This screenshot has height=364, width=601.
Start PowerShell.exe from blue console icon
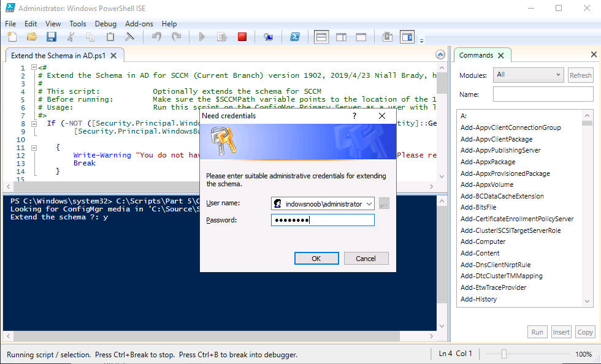(295, 37)
